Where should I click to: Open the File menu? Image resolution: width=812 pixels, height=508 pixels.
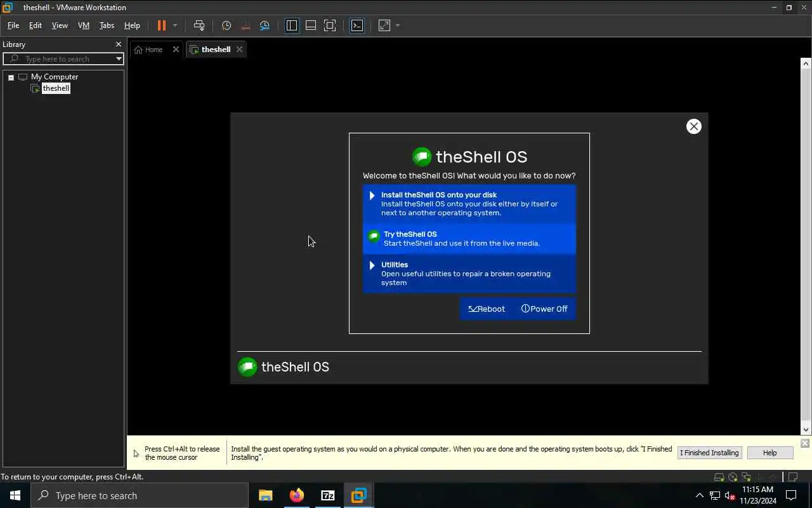(13, 25)
